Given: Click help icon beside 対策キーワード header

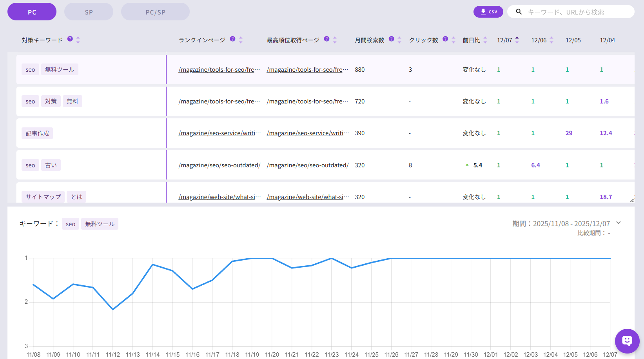Looking at the screenshot, I should click(x=70, y=39).
